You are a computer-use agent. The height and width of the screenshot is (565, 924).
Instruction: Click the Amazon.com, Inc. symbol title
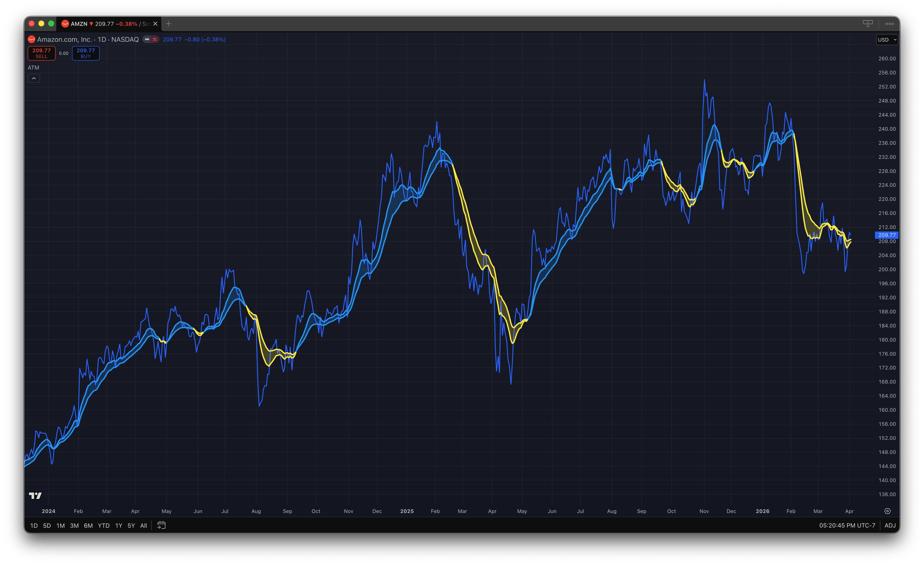pyautogui.click(x=88, y=39)
